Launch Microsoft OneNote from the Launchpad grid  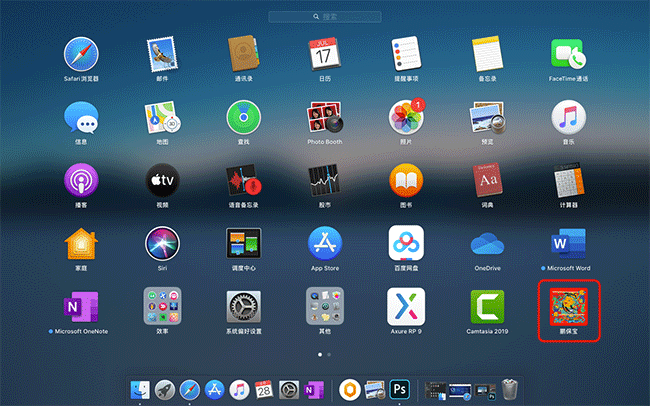81,307
